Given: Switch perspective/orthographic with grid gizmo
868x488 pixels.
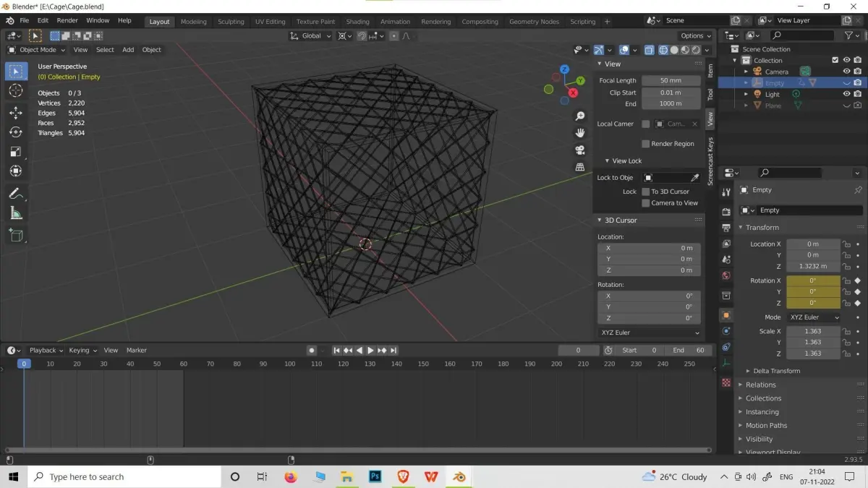Looking at the screenshot, I should tap(579, 167).
